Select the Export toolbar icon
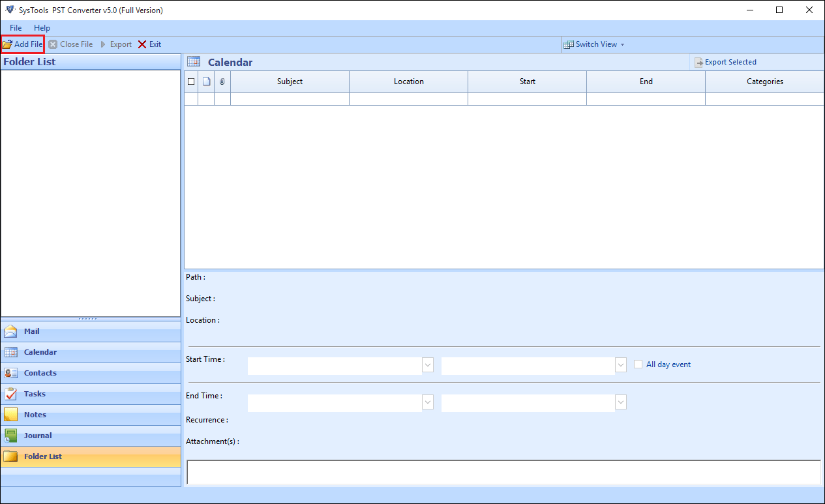 117,44
